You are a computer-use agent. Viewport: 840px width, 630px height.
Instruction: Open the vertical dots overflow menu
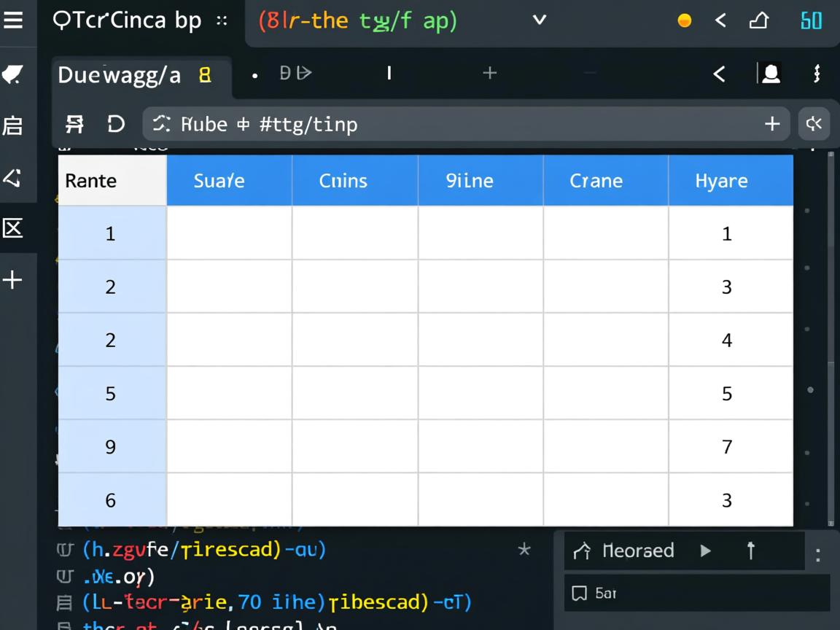click(x=817, y=73)
